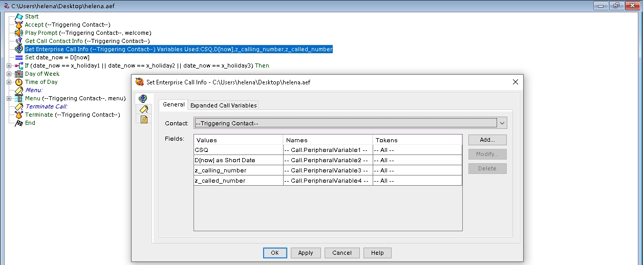Select the General tab
644x265 pixels.
pyautogui.click(x=174, y=105)
